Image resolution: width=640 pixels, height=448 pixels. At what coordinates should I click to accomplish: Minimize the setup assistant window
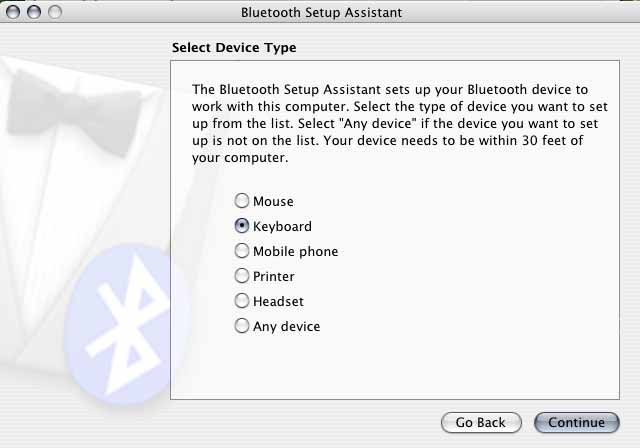click(34, 12)
